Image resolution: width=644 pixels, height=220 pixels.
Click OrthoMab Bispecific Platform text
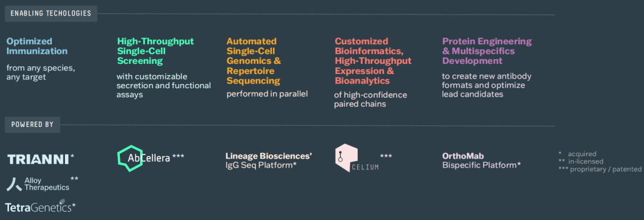click(x=481, y=160)
